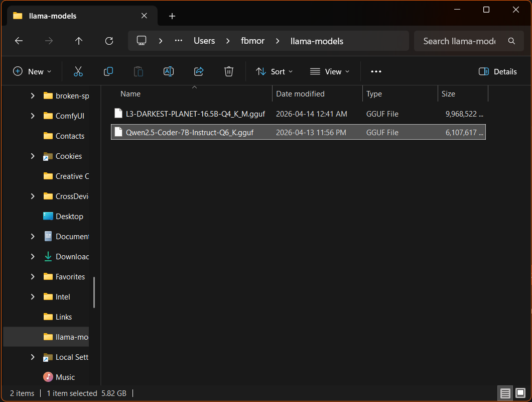Switch to details list view in status bar
Viewport: 532px width, 402px height.
(x=505, y=393)
